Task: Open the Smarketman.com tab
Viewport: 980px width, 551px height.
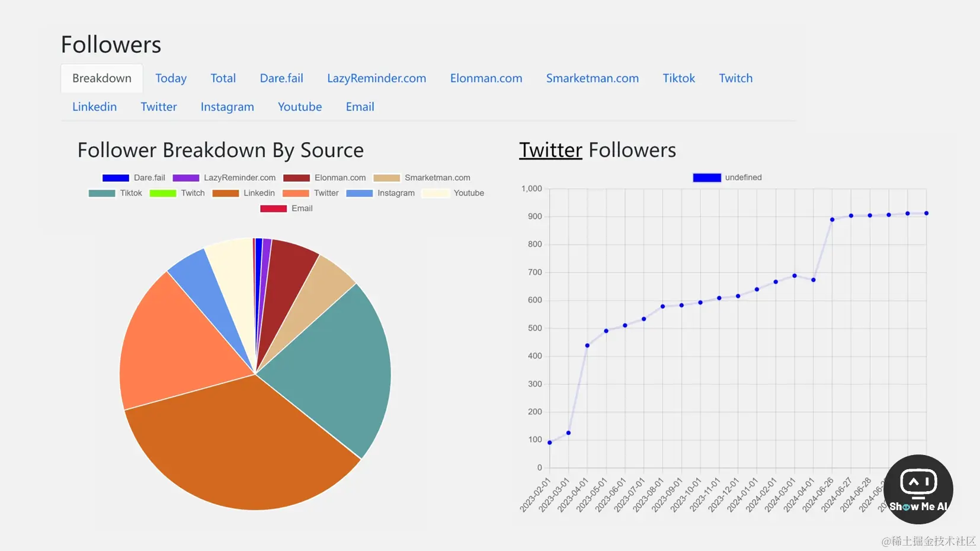Action: click(593, 78)
